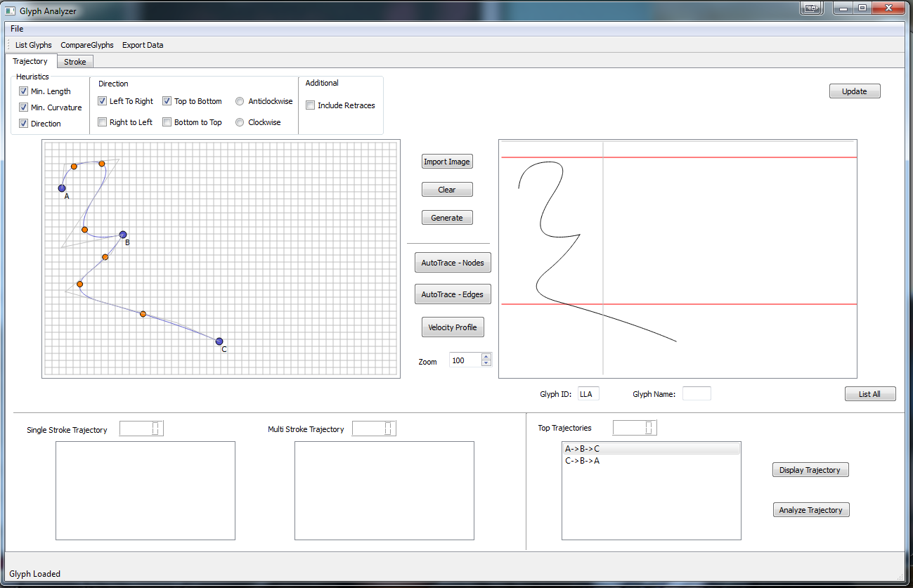Click the AutoTrace - Nodes button
The width and height of the screenshot is (913, 588).
[453, 263]
